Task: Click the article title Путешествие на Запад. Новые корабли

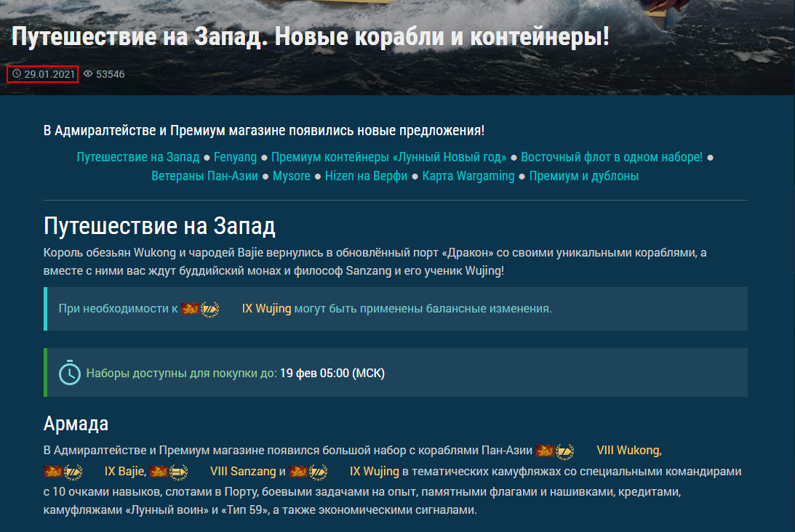Action: [311, 36]
